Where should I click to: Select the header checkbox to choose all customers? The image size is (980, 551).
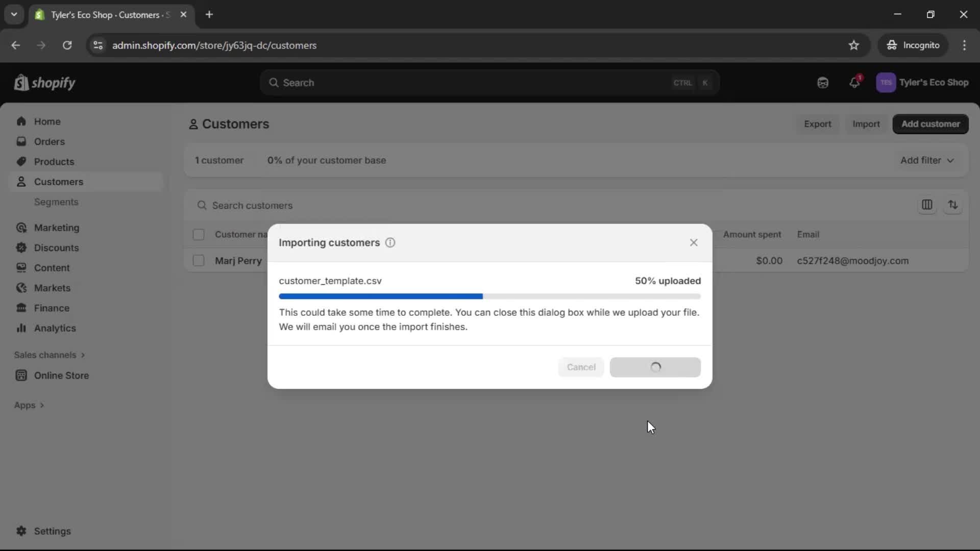coord(199,234)
